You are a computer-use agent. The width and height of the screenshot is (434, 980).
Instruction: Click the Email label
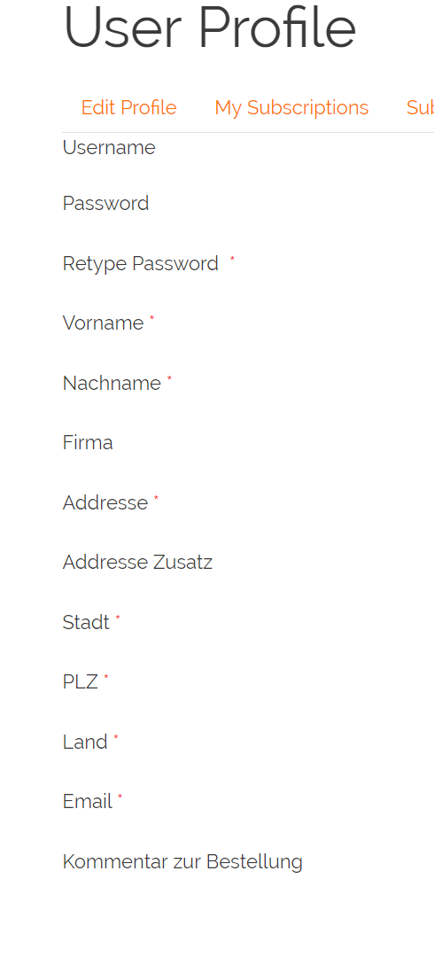click(88, 802)
